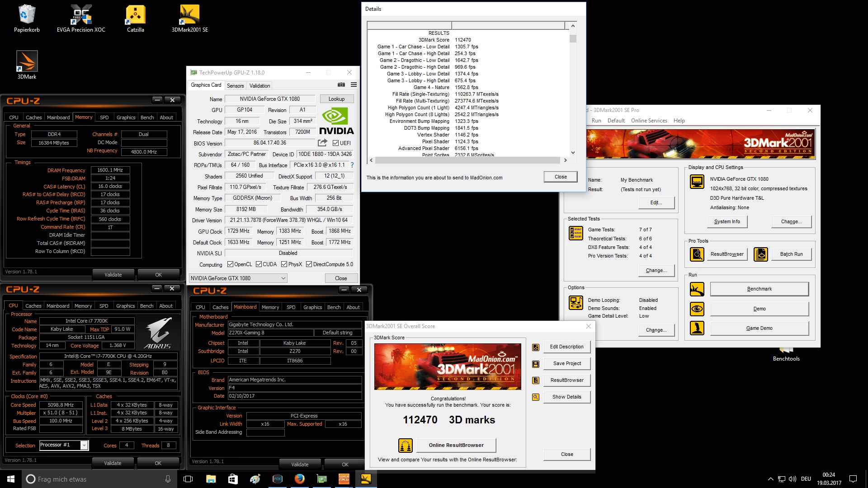
Task: Open Firefox from the taskbar
Action: coord(299,479)
